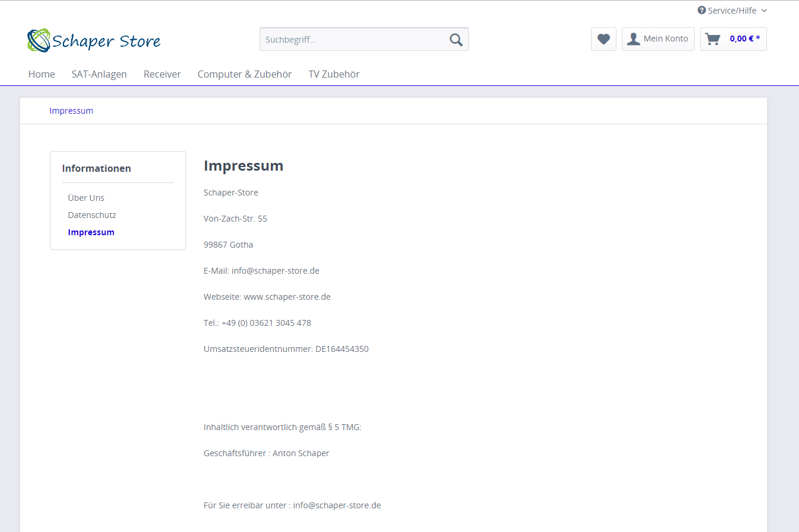
Task: Open Computer & Zubehör category
Action: [244, 74]
